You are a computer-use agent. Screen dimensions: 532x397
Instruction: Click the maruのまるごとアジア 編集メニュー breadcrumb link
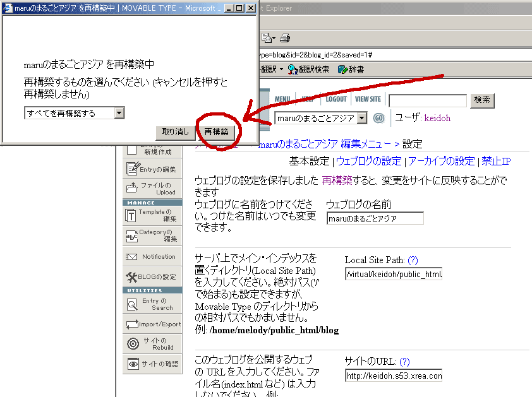click(325, 144)
